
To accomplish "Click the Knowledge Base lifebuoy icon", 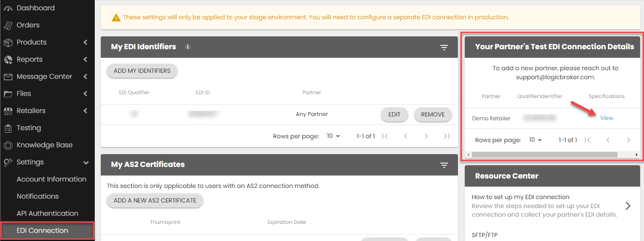I will 8,145.
